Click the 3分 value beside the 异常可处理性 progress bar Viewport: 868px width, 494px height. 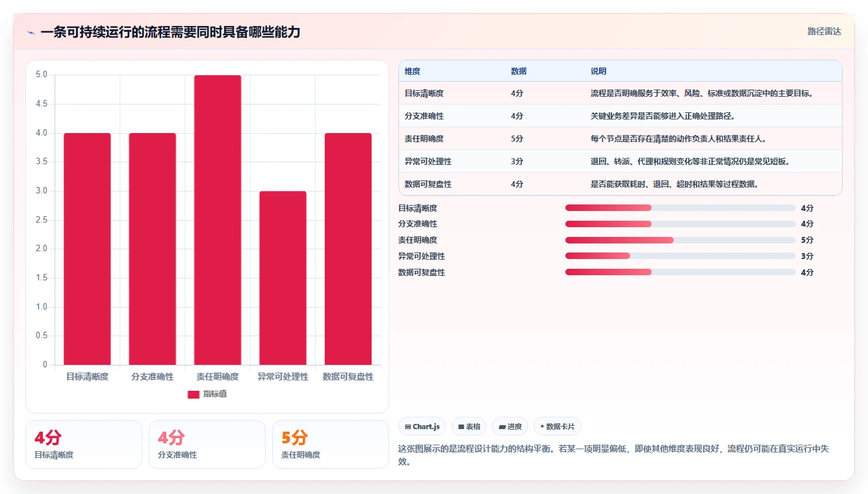[x=808, y=256]
